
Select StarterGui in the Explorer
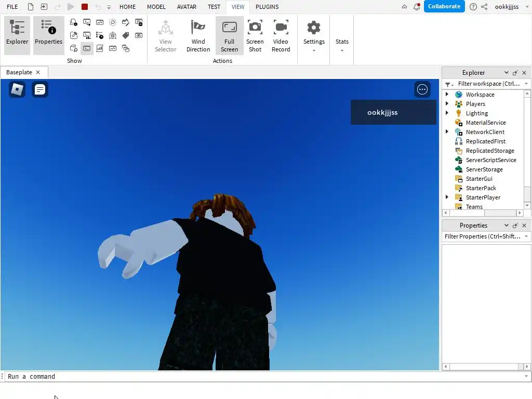(x=478, y=179)
